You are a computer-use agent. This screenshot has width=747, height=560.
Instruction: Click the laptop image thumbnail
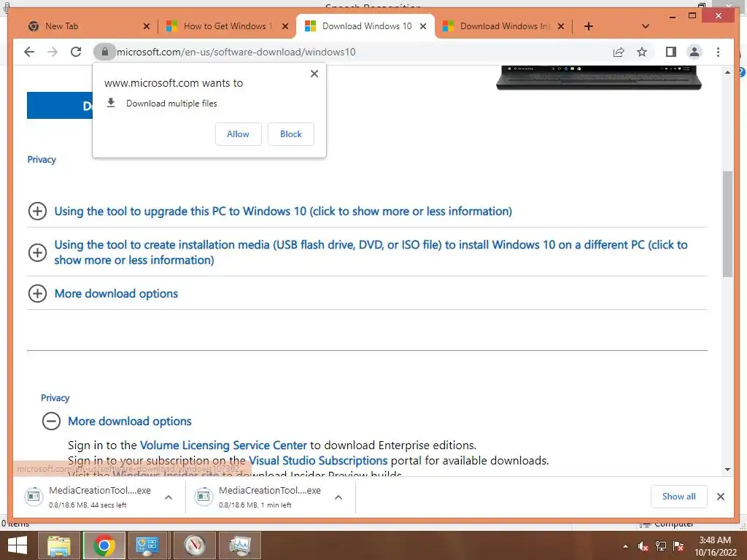click(x=599, y=78)
